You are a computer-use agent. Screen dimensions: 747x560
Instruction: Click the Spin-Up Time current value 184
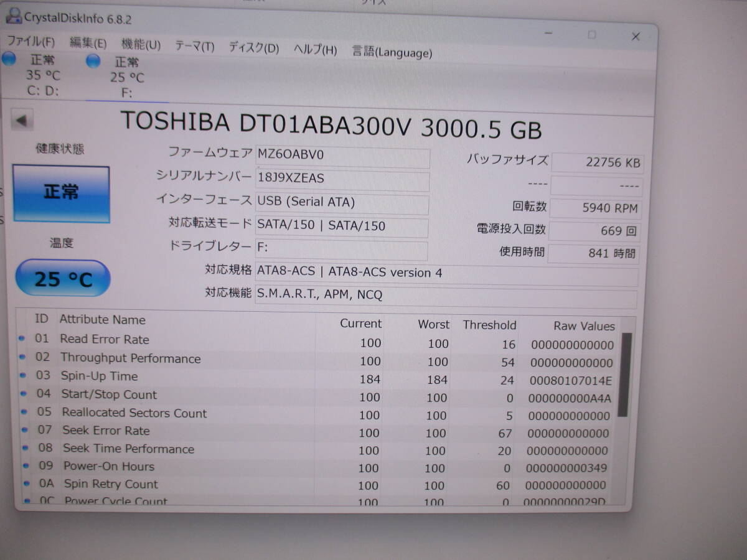[370, 379]
